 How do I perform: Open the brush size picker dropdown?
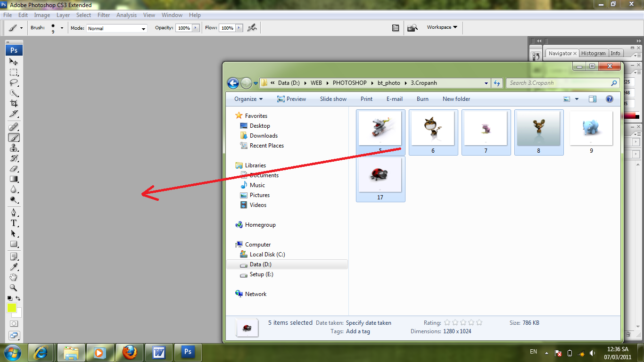[x=62, y=28]
